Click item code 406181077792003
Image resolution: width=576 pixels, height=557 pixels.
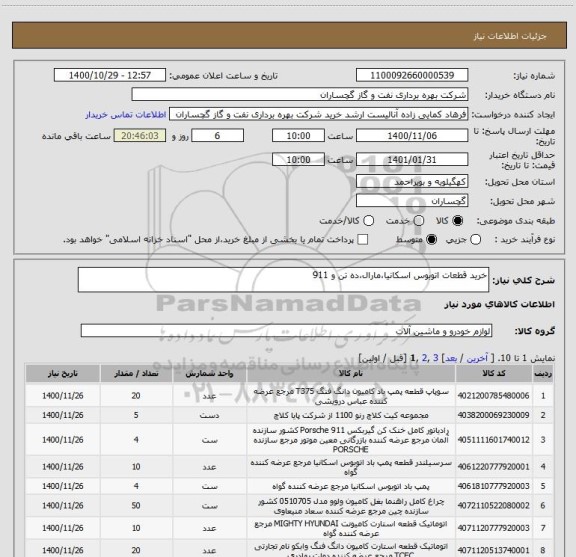[x=493, y=486]
